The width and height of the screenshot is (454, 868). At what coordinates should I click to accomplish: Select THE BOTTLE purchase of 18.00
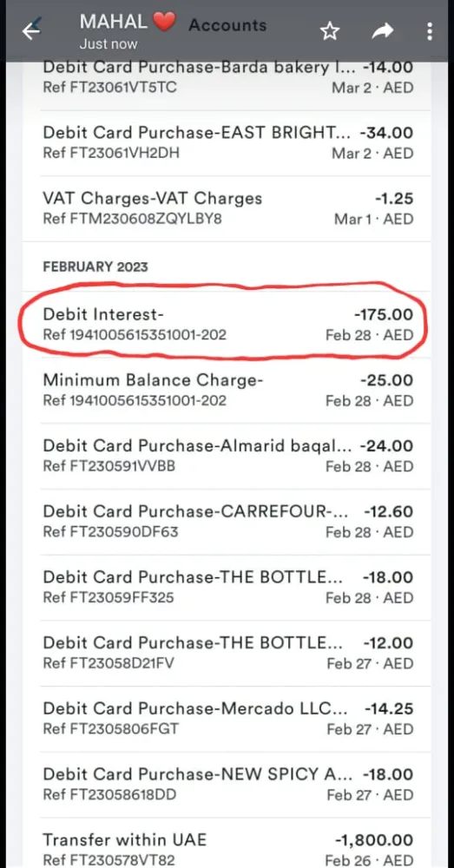(227, 588)
